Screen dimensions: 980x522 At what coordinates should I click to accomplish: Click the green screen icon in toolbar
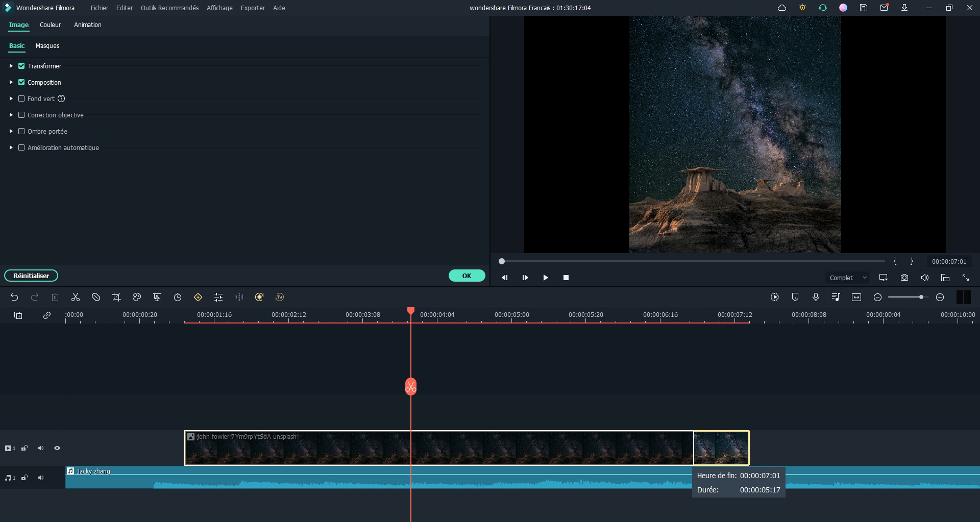tap(157, 297)
